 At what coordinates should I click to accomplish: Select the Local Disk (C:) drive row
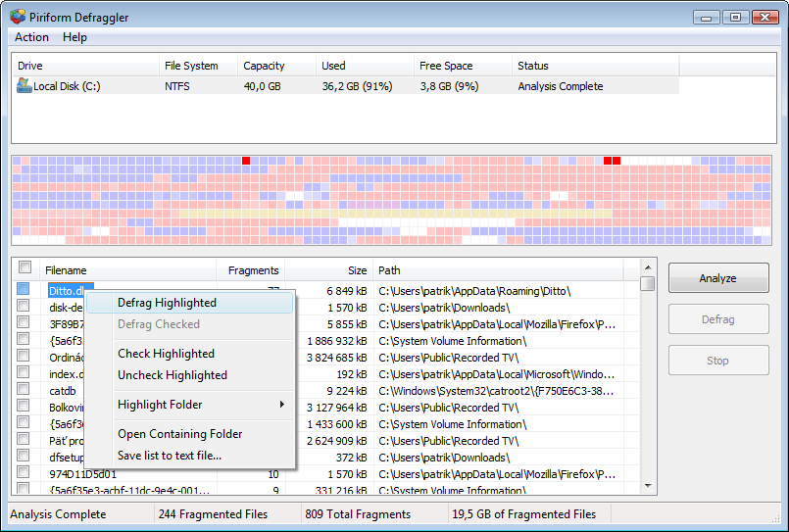tap(346, 86)
